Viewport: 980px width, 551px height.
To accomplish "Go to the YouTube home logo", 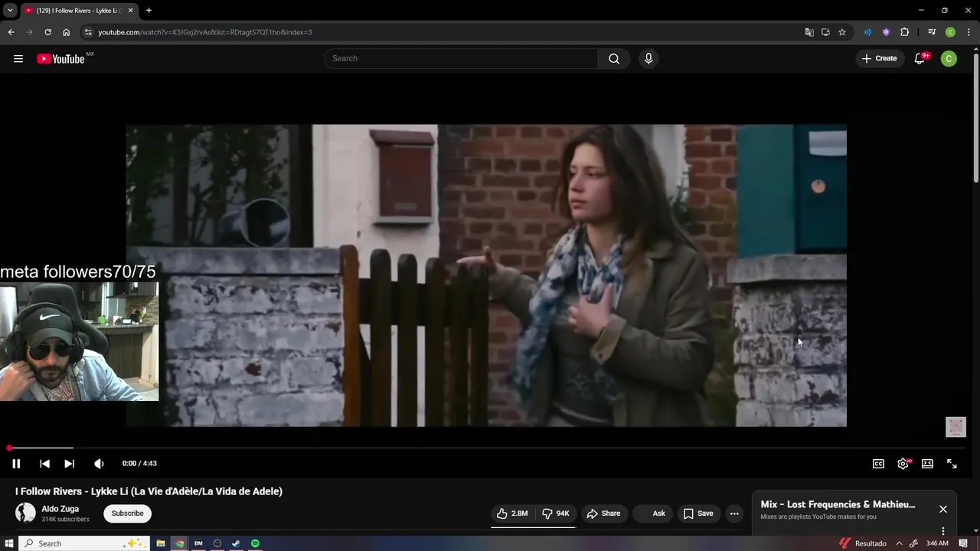I will (x=60, y=59).
